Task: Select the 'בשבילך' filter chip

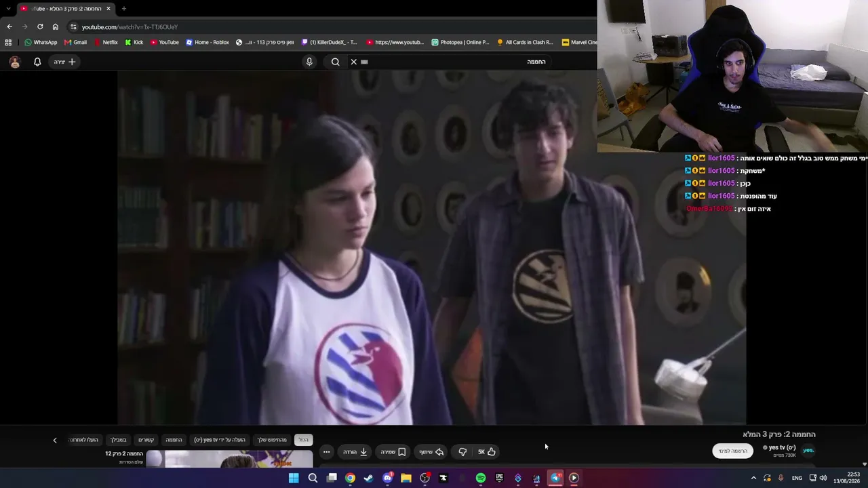Action: click(x=118, y=440)
